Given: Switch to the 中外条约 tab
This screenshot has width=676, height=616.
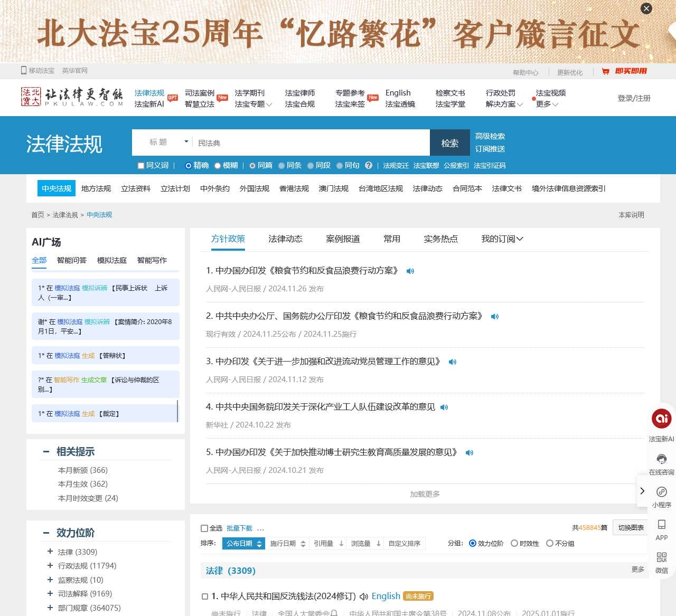Looking at the screenshot, I should (x=215, y=188).
